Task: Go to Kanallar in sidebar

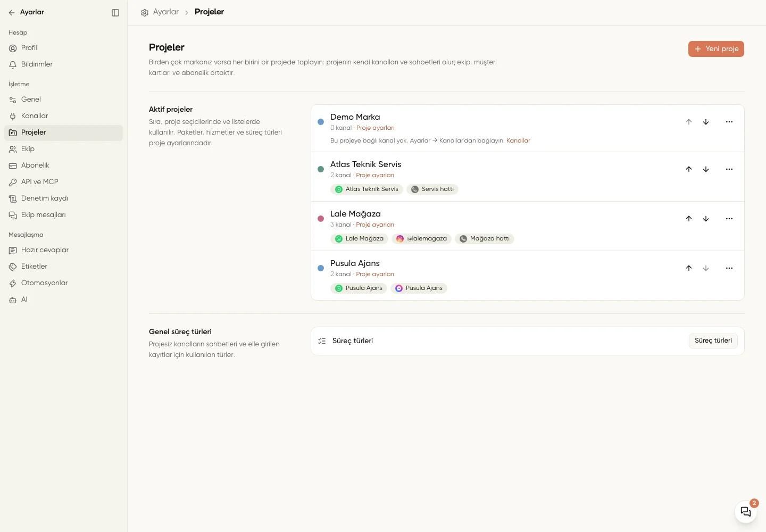Action: (63, 116)
